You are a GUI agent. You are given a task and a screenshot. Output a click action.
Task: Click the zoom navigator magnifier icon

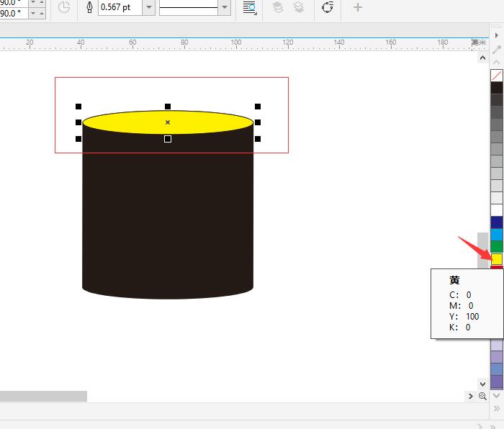tap(482, 396)
